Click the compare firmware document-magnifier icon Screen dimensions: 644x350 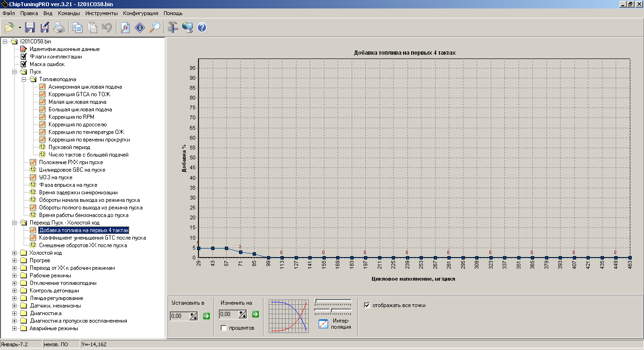click(x=125, y=27)
